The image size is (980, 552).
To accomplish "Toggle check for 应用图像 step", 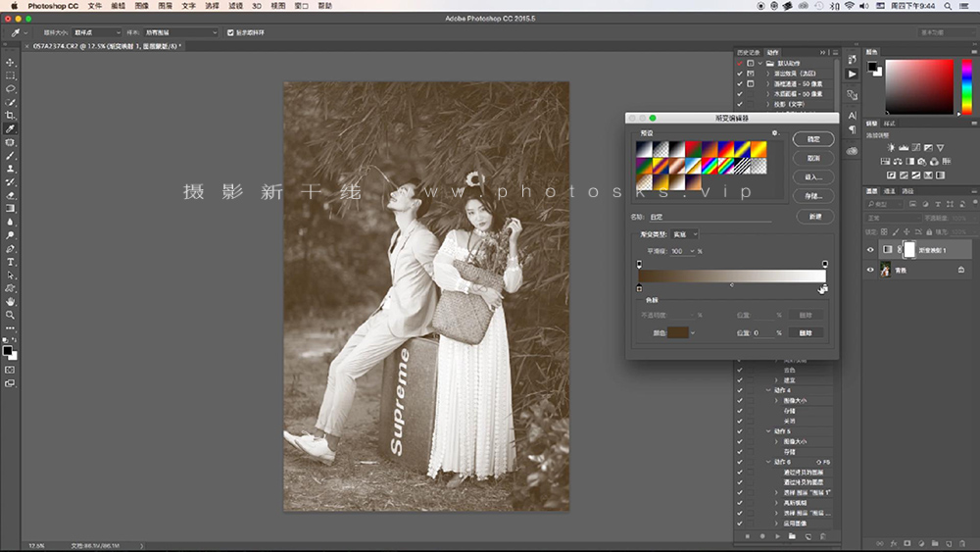I will [740, 524].
